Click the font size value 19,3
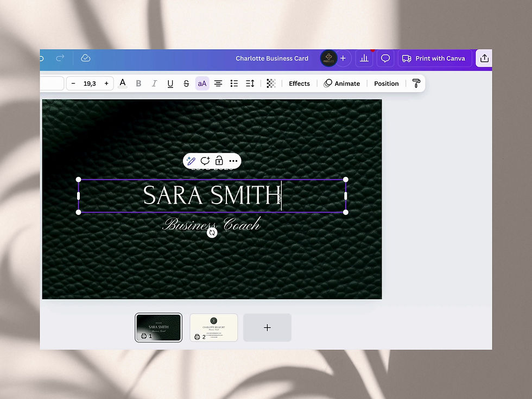The image size is (532, 399). click(90, 84)
